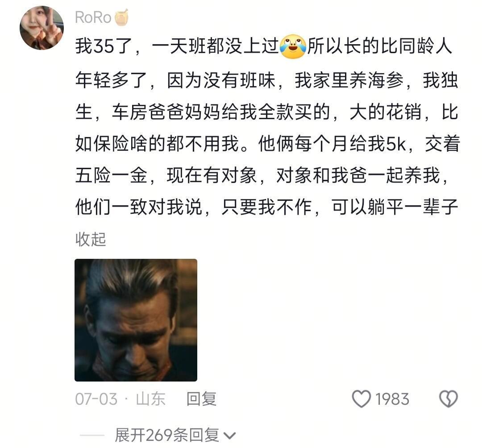The width and height of the screenshot is (482, 448).
Task: Click the last comment line ending 躺平一辈子
Action: (266, 207)
